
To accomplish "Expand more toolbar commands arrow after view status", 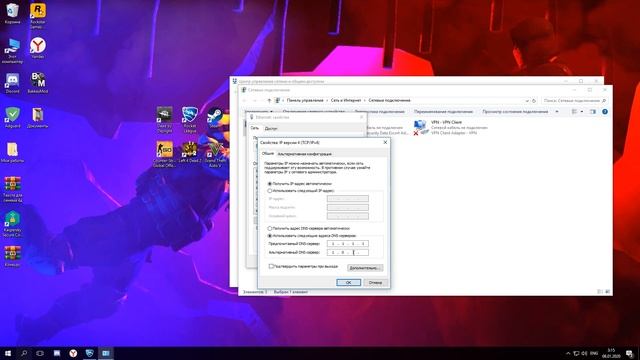I will [x=557, y=111].
